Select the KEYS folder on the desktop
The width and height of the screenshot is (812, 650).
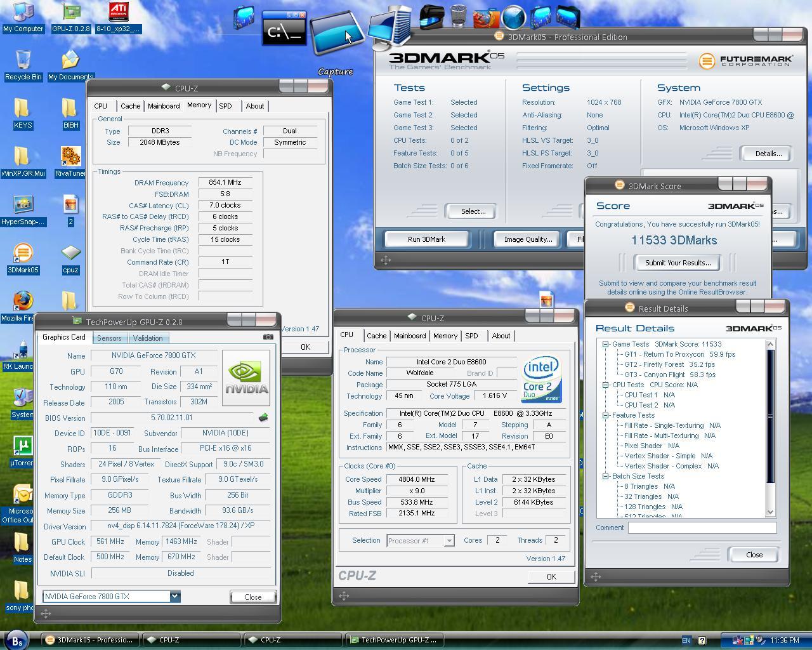[x=22, y=114]
